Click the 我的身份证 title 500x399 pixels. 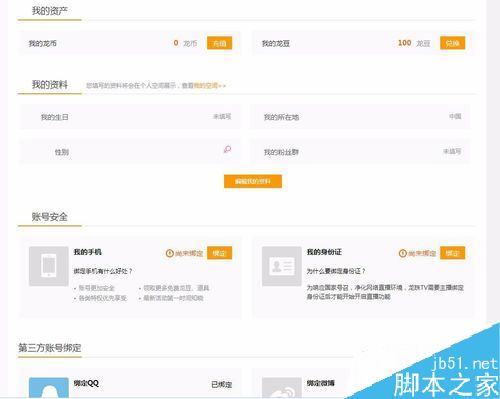coord(324,252)
